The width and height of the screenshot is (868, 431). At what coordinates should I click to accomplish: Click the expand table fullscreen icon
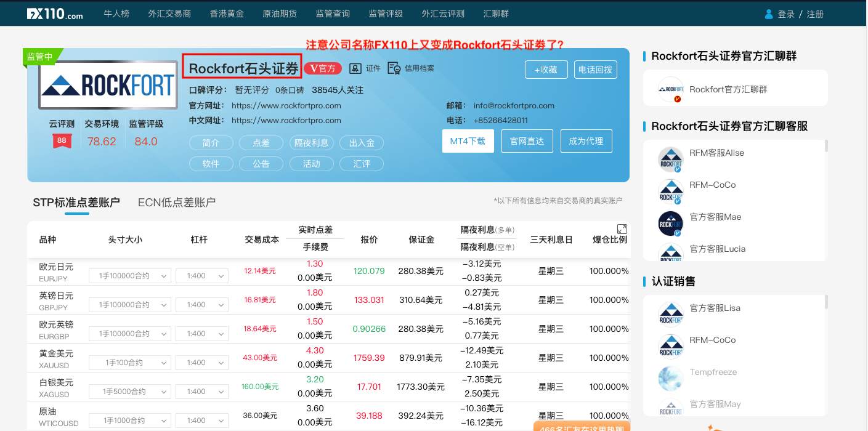622,228
